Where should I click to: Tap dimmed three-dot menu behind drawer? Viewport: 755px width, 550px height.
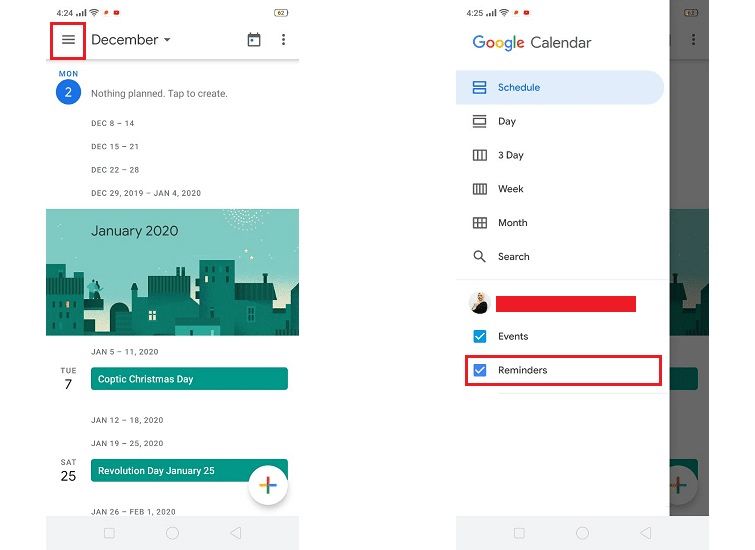pyautogui.click(x=693, y=39)
